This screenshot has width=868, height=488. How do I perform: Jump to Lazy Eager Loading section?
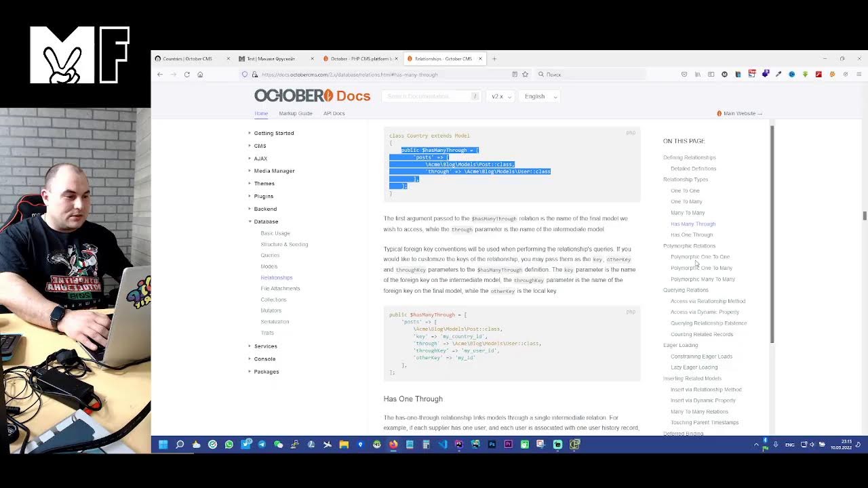694,367
